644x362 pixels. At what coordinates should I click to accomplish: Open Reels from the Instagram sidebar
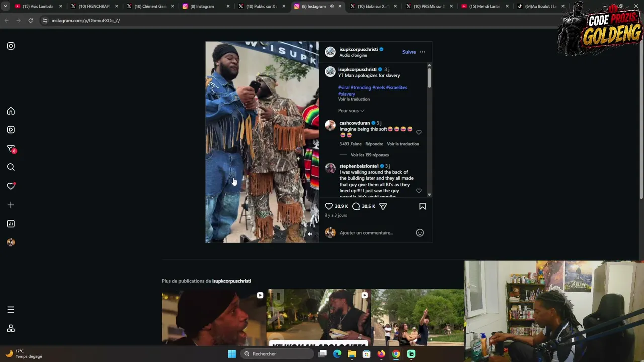(11, 130)
